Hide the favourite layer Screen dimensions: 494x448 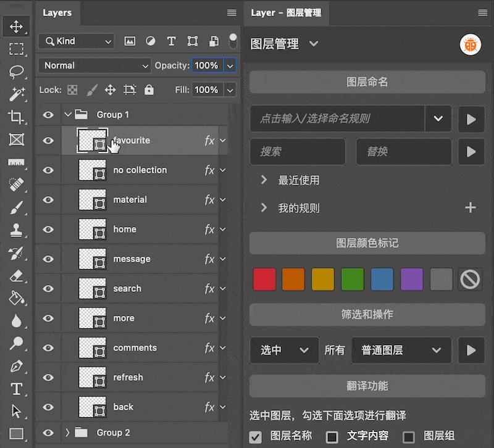click(x=48, y=141)
